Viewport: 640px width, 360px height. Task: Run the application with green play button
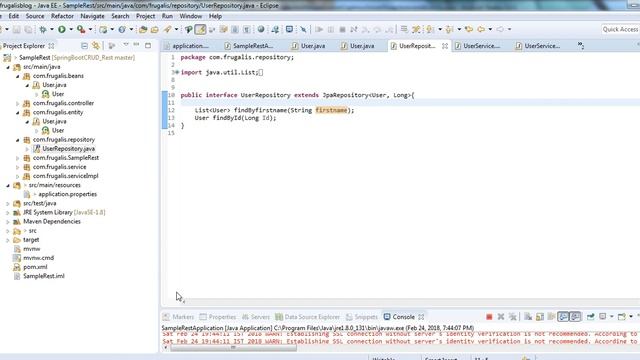point(62,29)
